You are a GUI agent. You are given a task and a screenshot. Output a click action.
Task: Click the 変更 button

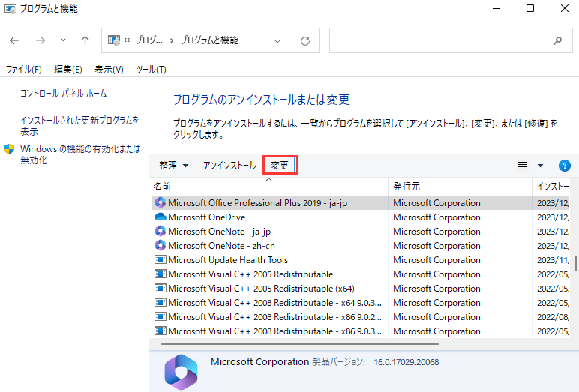point(280,166)
